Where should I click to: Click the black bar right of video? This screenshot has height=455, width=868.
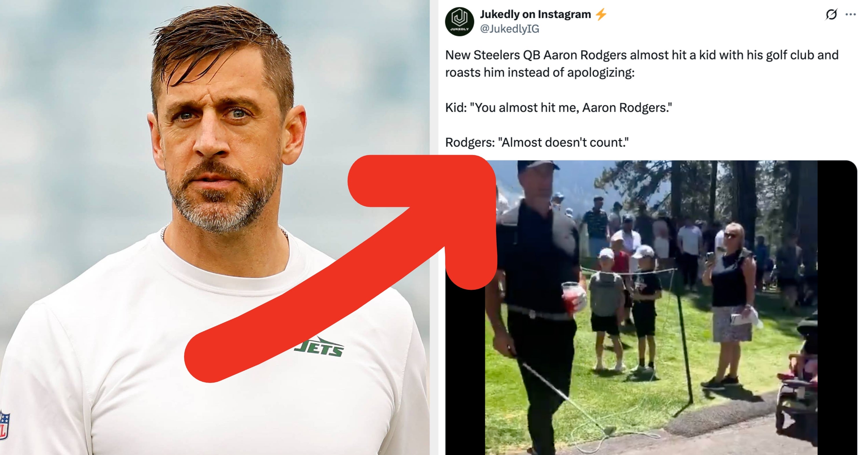coord(837,307)
